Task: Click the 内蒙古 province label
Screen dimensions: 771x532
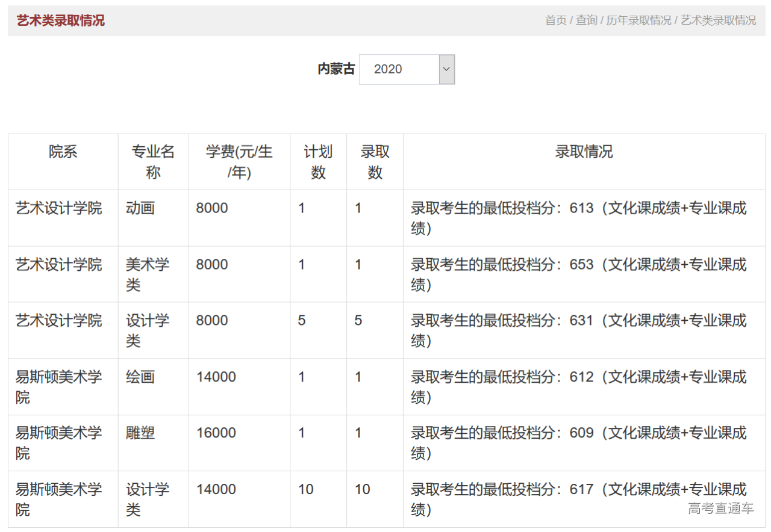Action: [x=336, y=69]
